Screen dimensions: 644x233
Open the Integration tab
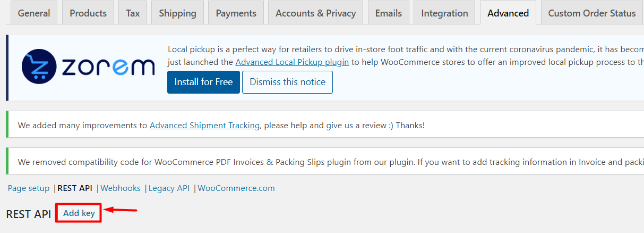[444, 13]
